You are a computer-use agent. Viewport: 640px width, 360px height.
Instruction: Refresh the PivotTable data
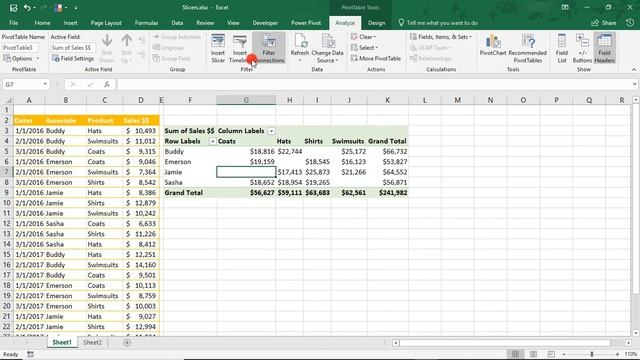point(300,48)
